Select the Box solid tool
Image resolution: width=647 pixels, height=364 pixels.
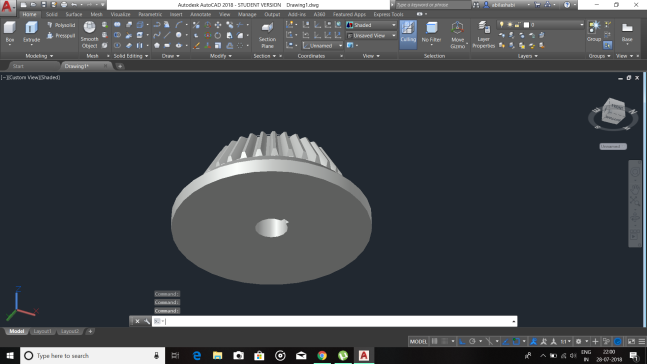[10, 32]
